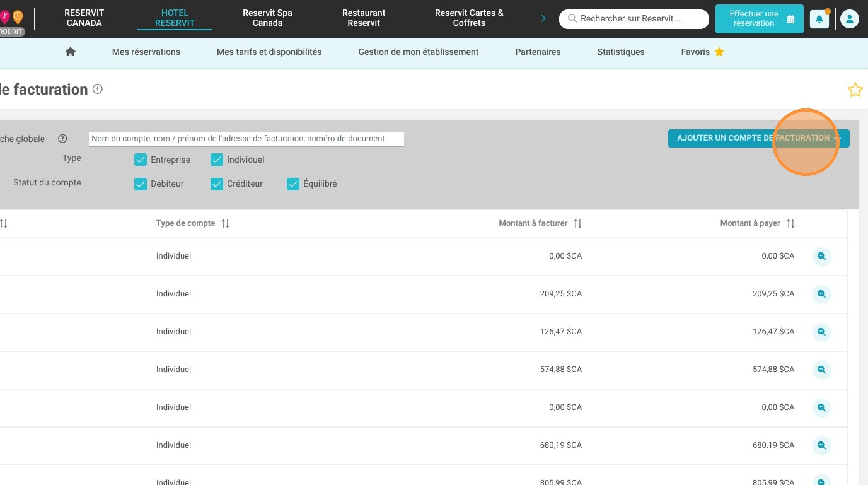Select the HOTEL RESERVIT tab
Screen dimensions: 868x485
click(175, 18)
